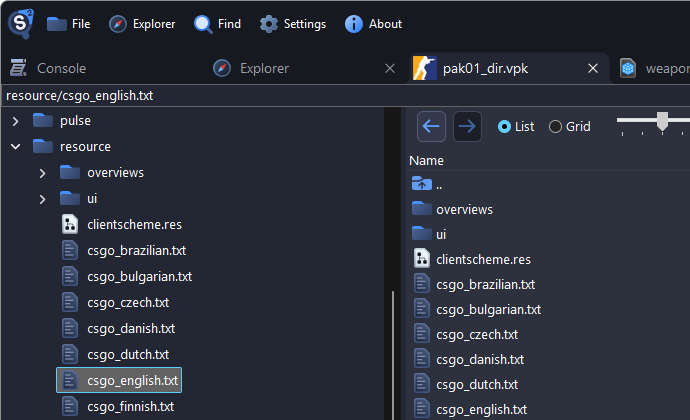Image resolution: width=690 pixels, height=420 pixels.
Task: Select csgo_english.txt in the file list
Action: pyautogui.click(x=470, y=409)
